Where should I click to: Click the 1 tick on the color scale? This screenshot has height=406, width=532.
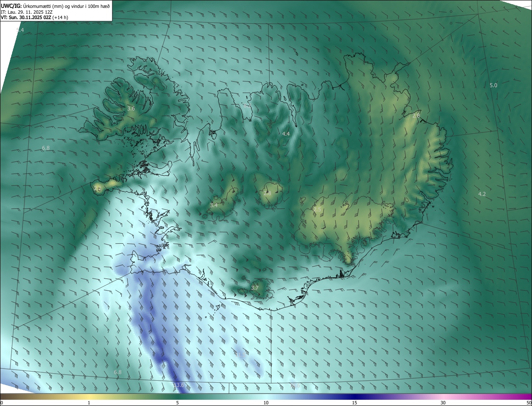(89, 403)
